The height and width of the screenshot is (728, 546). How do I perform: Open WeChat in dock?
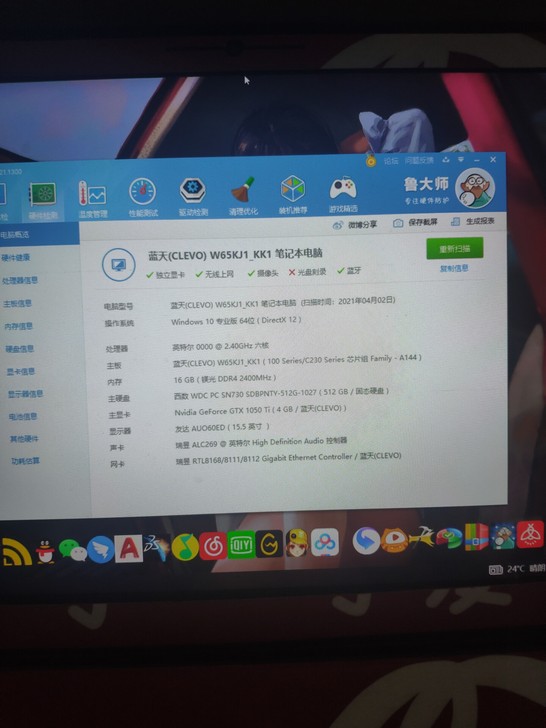[x=73, y=550]
